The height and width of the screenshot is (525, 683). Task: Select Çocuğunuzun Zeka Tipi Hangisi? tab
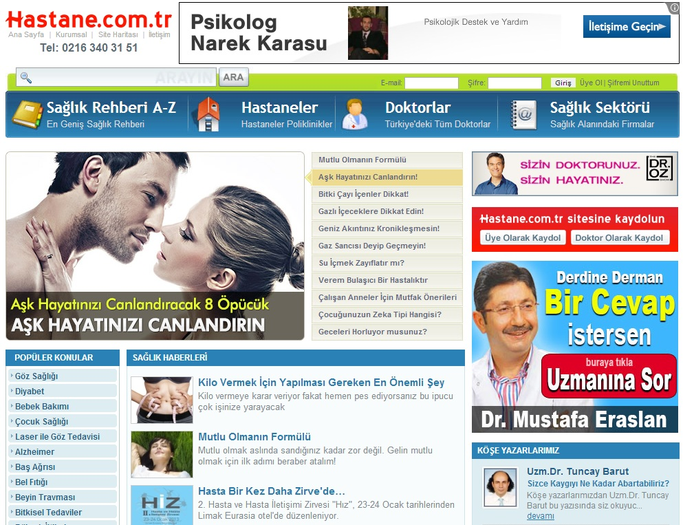coord(387,315)
